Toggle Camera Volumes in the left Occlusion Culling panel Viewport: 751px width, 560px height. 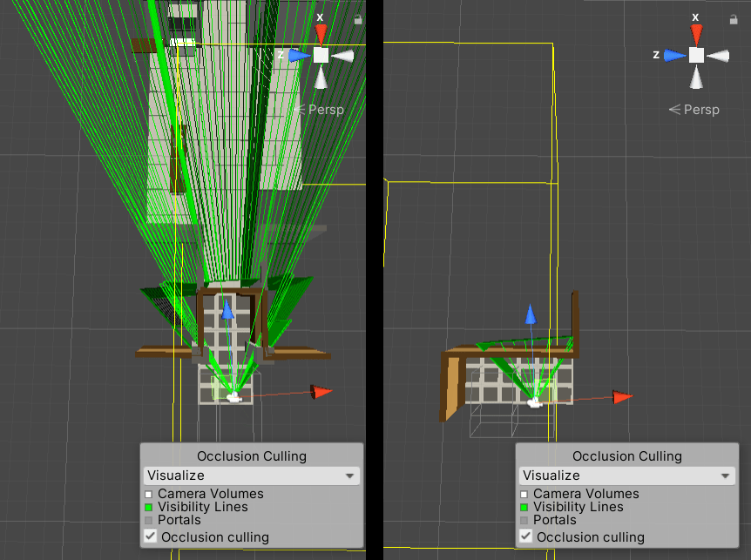coord(149,494)
